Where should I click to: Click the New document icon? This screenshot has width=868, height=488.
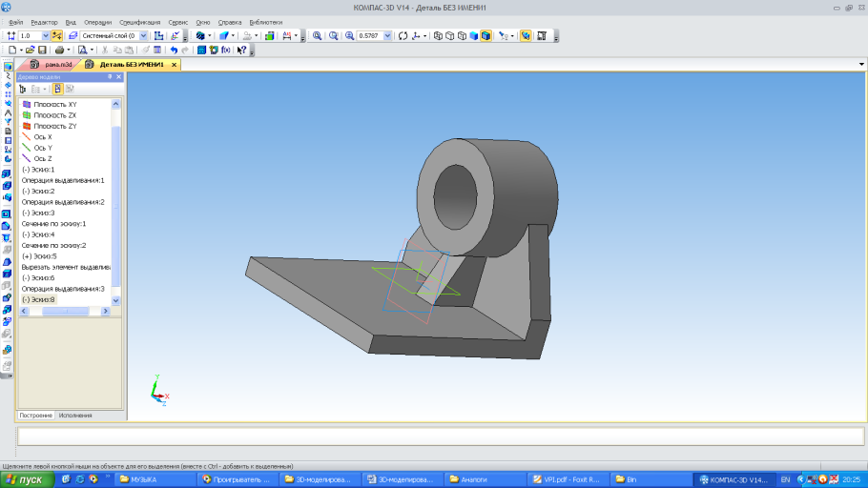[11, 50]
